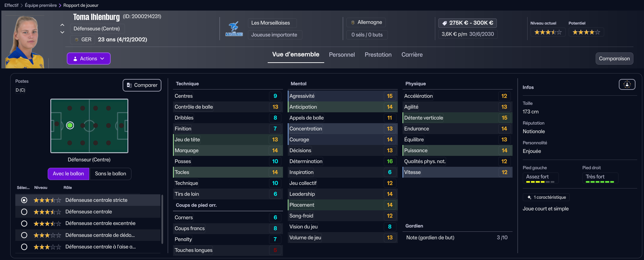Go to previous player with up chevron
The height and width of the screenshot is (260, 644).
62,25
